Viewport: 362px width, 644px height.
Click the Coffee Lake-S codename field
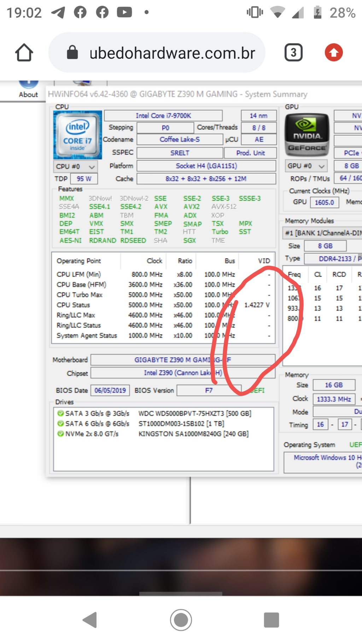coord(180,139)
